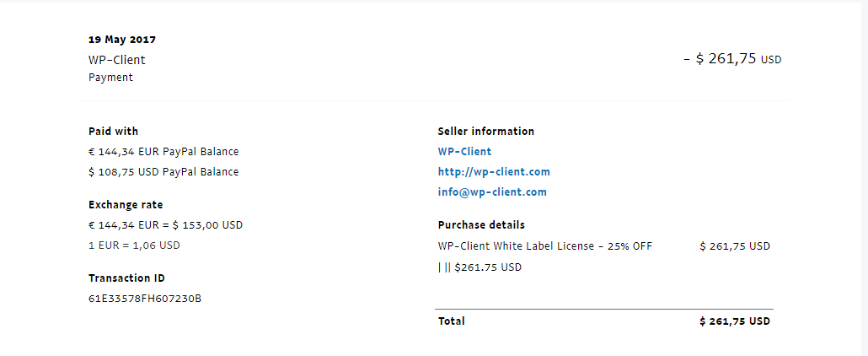Click the € 144,34 EUR = $ 153,00 USD conversion
Screen dimensions: 868x356
(165, 225)
